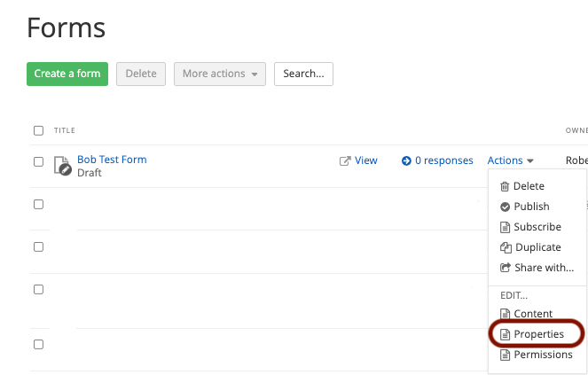
Task: Check the box in the fifth form row
Action: click(39, 344)
